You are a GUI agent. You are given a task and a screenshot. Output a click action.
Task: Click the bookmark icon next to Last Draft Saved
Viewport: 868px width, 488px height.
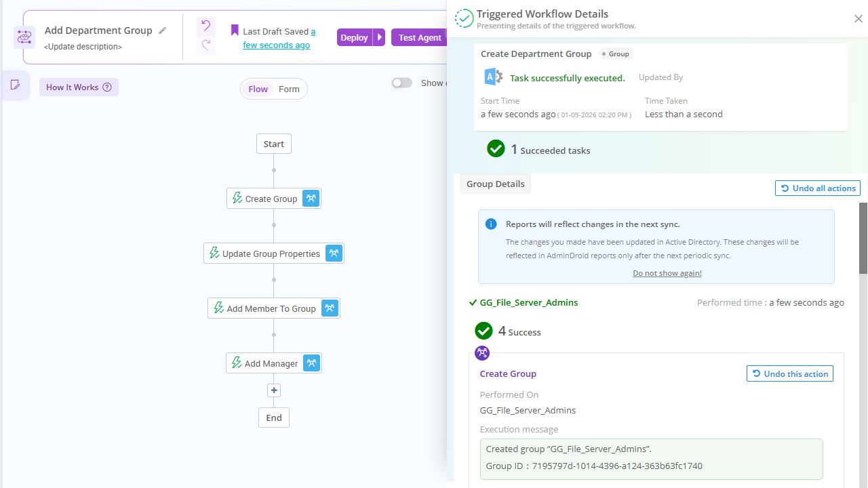(235, 30)
